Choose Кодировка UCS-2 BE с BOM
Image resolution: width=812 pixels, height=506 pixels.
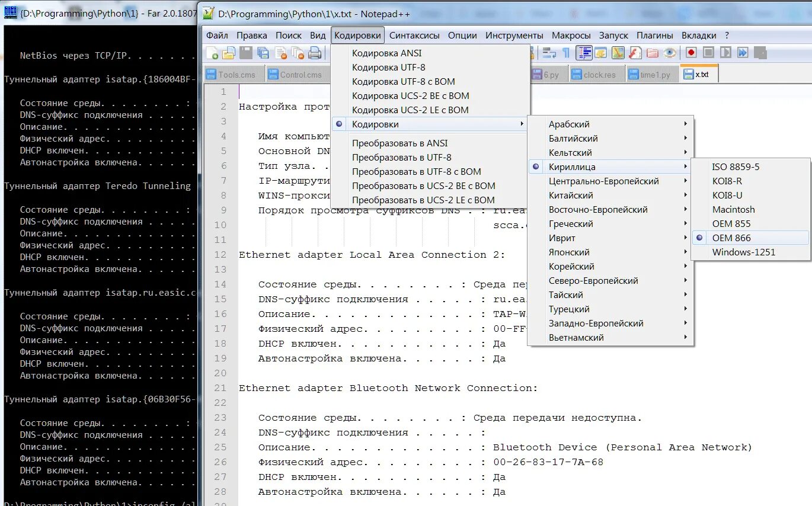pyautogui.click(x=430, y=95)
